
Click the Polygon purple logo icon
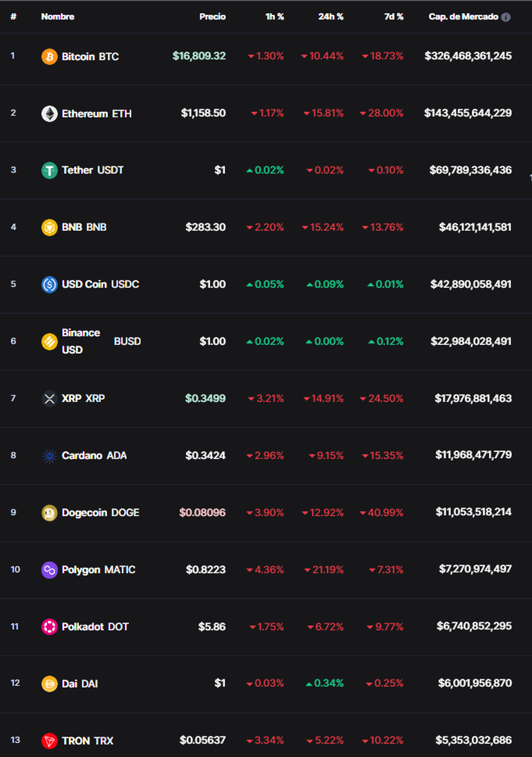click(x=49, y=570)
